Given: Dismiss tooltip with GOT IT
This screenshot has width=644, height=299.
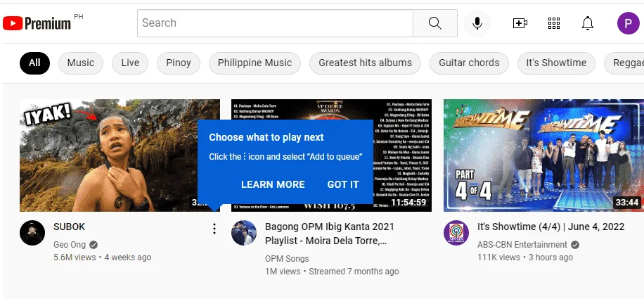Looking at the screenshot, I should pos(343,184).
